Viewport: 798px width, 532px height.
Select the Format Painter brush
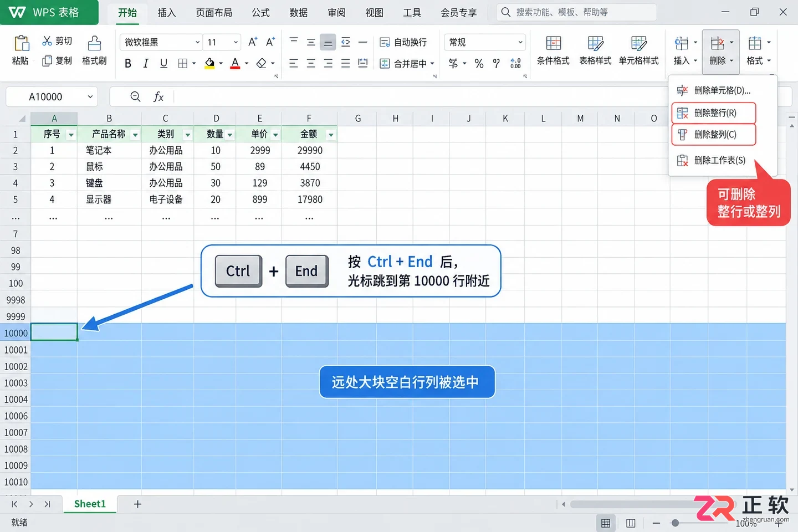tap(95, 43)
